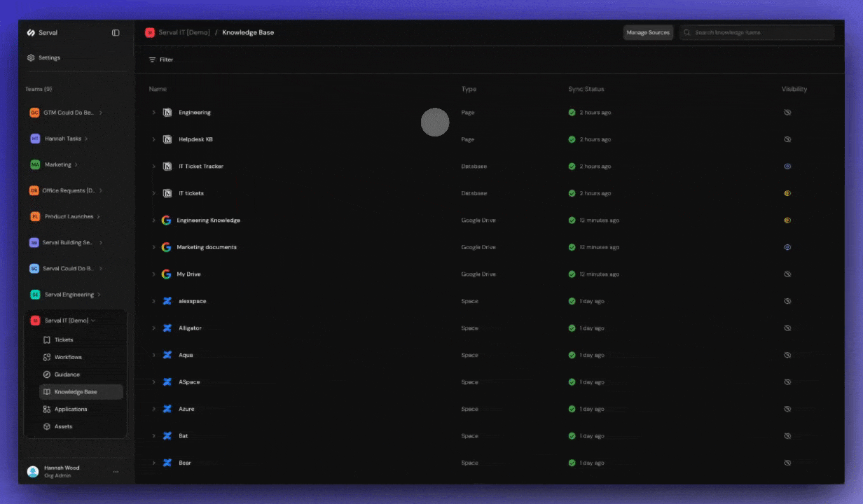Click the green sync status badge for Aqua
Viewport: 863px width, 504px height.
(572, 355)
